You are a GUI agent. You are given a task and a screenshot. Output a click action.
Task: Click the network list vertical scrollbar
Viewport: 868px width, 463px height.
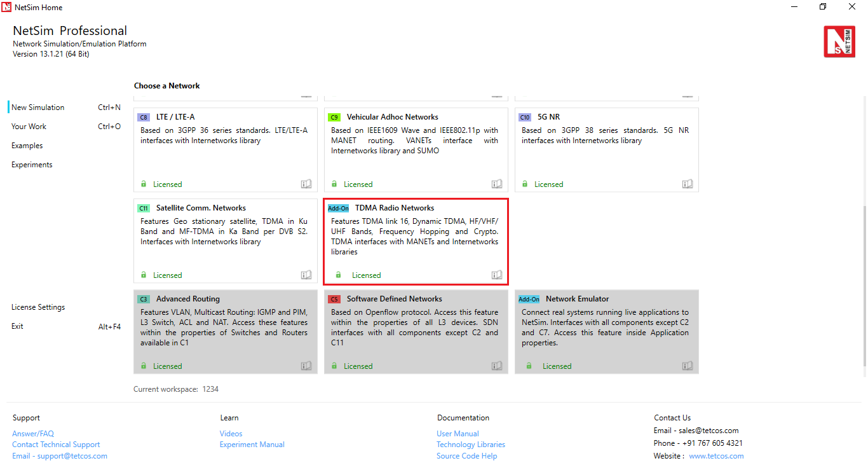[864, 286]
